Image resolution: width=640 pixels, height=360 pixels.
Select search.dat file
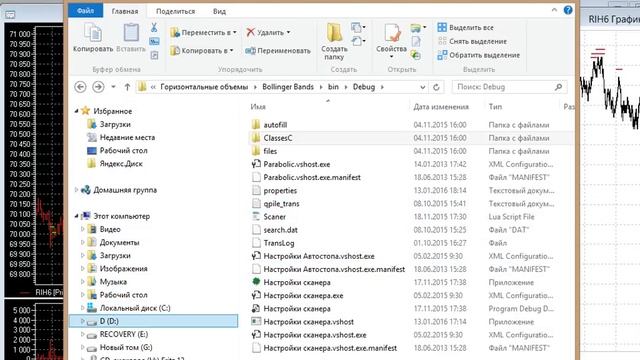coord(280,230)
